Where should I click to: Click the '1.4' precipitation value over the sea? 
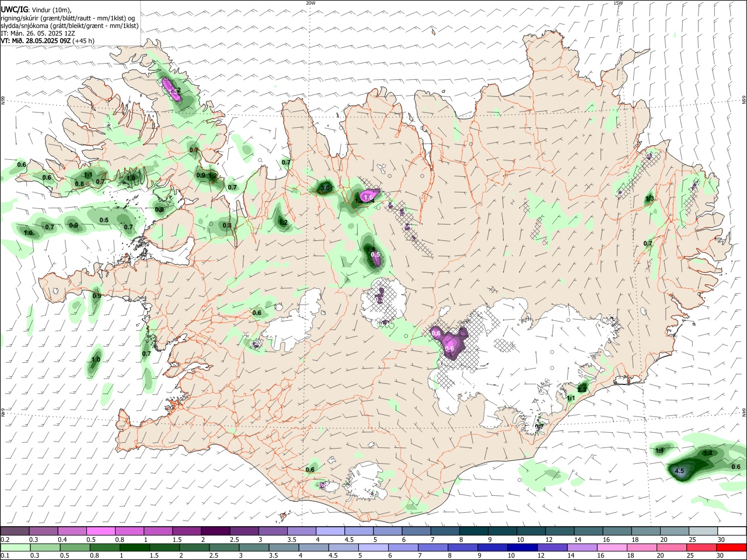659,450
